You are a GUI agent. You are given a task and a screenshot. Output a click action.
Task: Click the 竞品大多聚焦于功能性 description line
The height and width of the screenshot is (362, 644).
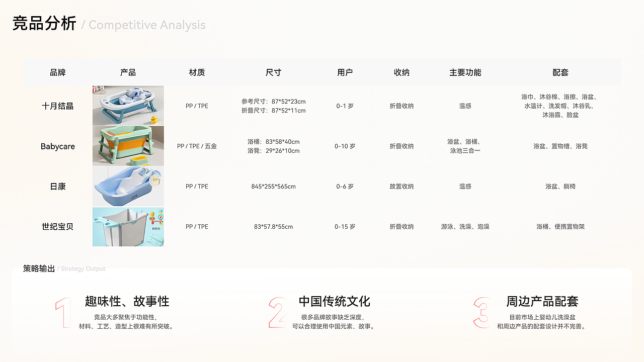(127, 317)
